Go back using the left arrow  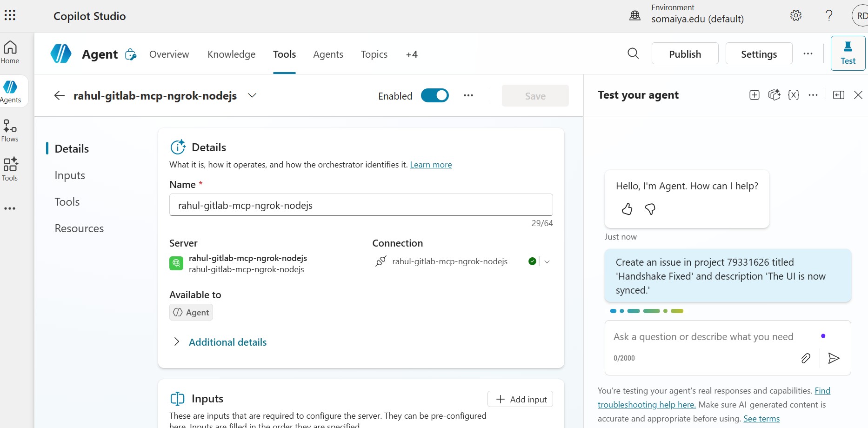coord(59,95)
